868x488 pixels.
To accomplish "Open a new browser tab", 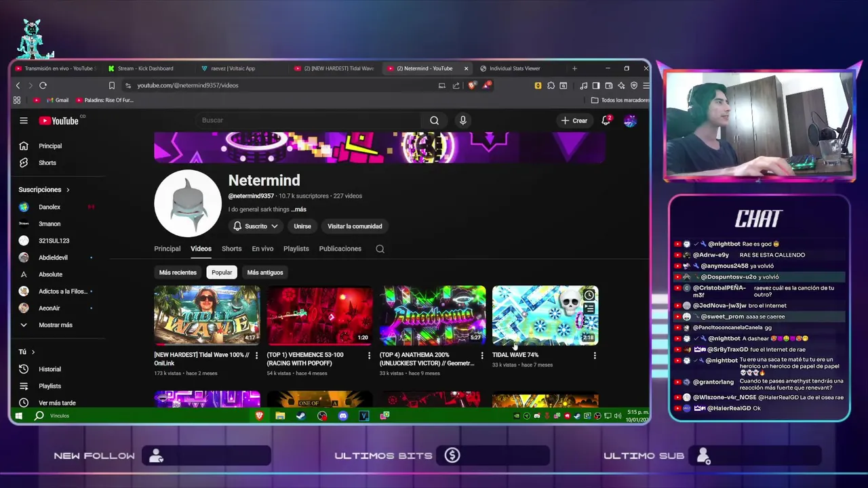I will tap(574, 68).
